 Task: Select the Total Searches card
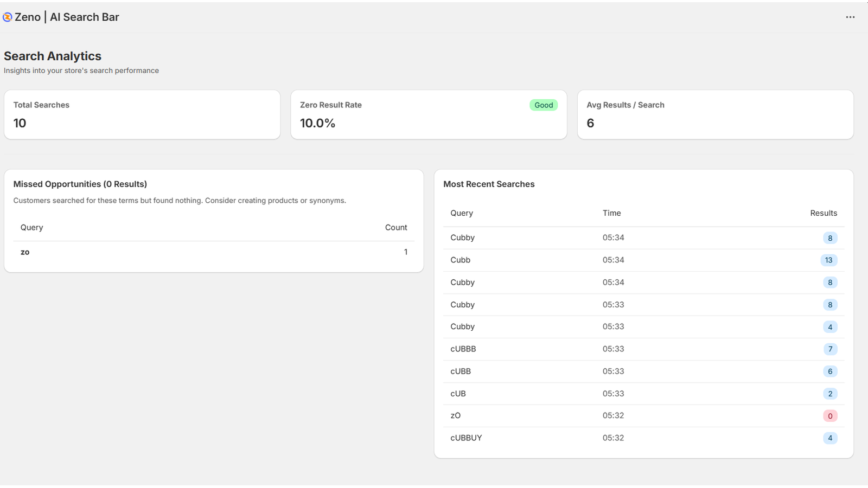142,114
